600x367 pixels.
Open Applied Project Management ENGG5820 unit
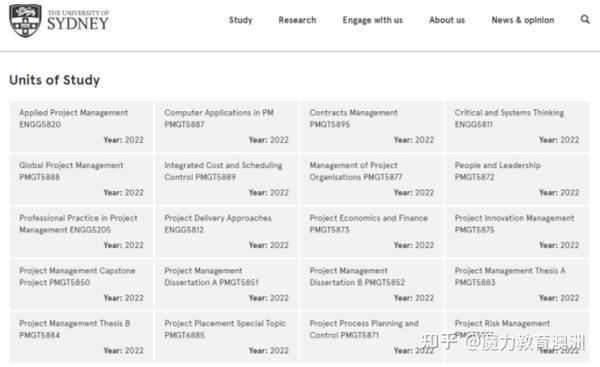tap(82, 127)
